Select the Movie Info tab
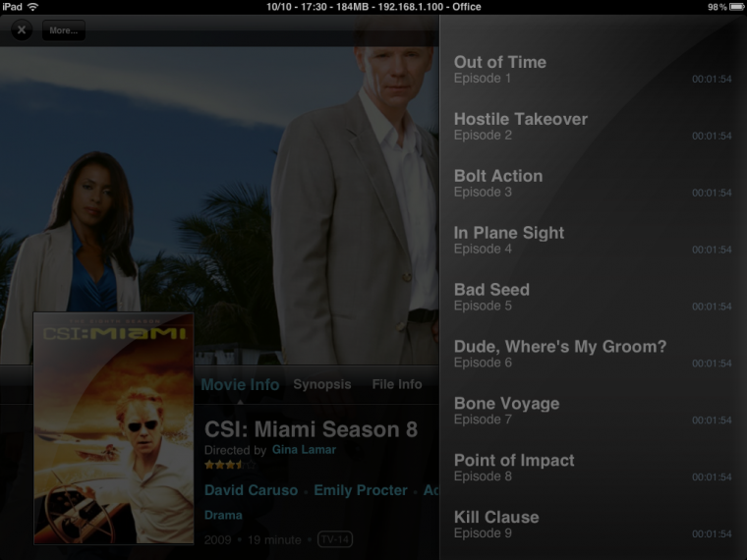Viewport: 747px width, 560px height. click(240, 384)
